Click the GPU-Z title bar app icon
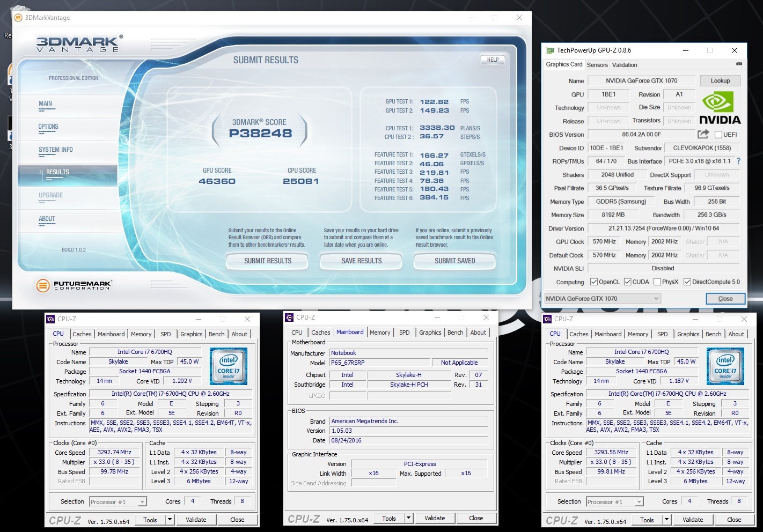Screen dimensions: 763x532 click(550, 50)
